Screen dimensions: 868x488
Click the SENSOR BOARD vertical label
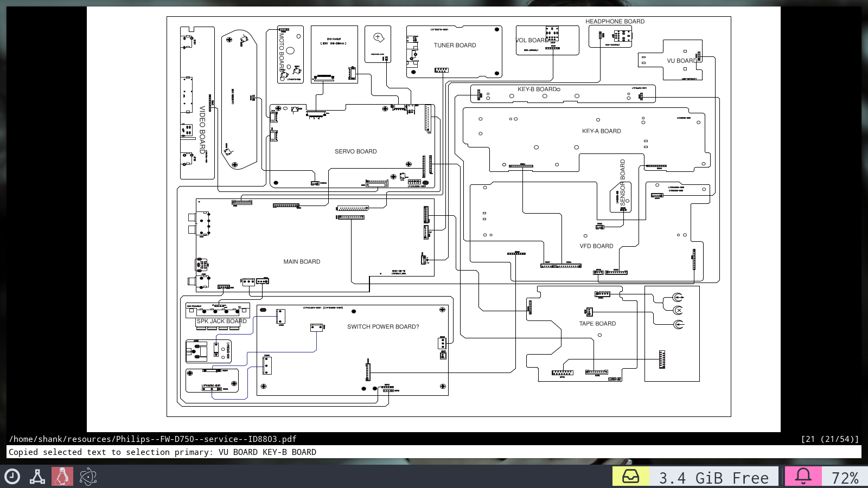(x=623, y=182)
